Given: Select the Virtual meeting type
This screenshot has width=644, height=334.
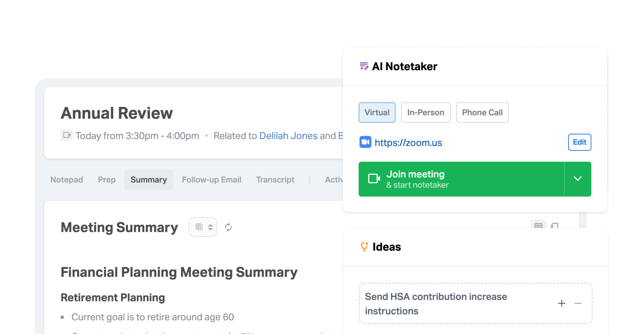Looking at the screenshot, I should [x=377, y=112].
